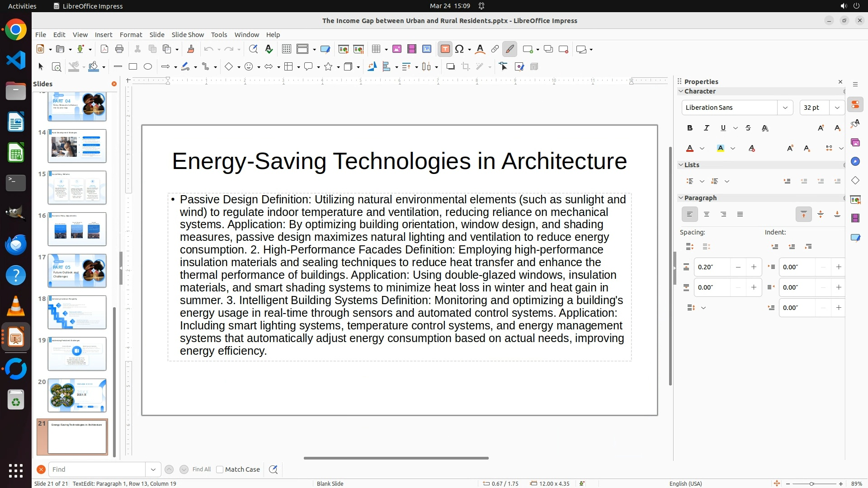
Task: Click the Print icon in toolbar
Action: tap(119, 49)
